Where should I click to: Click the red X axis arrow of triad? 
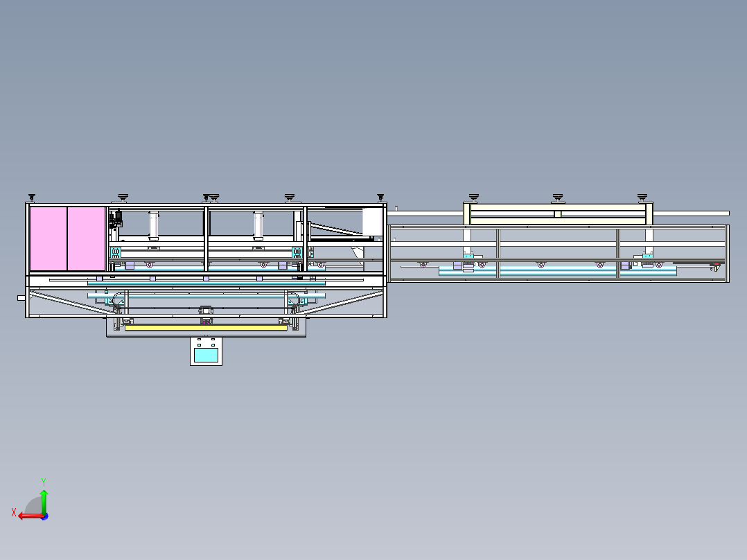click(x=31, y=516)
